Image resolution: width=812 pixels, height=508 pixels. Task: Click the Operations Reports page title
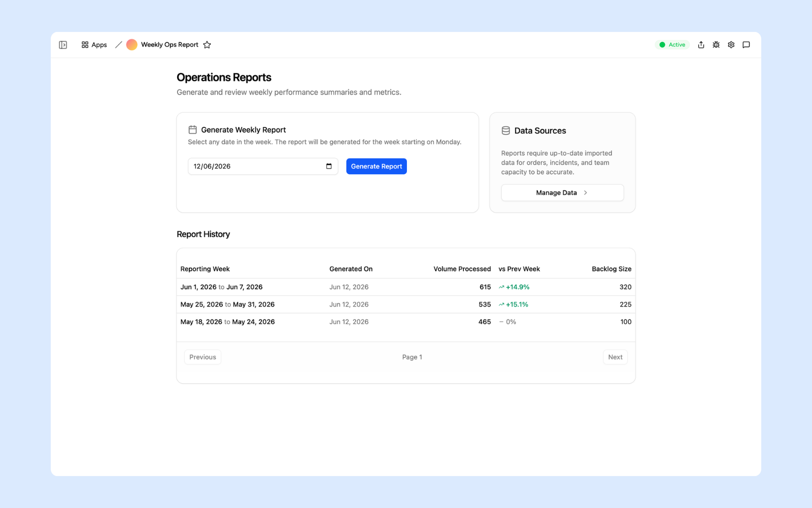[x=224, y=77]
